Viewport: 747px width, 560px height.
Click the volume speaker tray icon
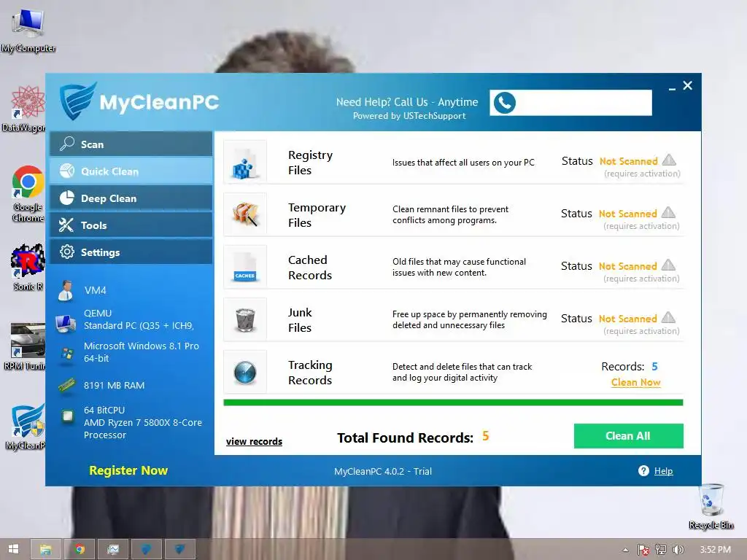[x=678, y=550]
